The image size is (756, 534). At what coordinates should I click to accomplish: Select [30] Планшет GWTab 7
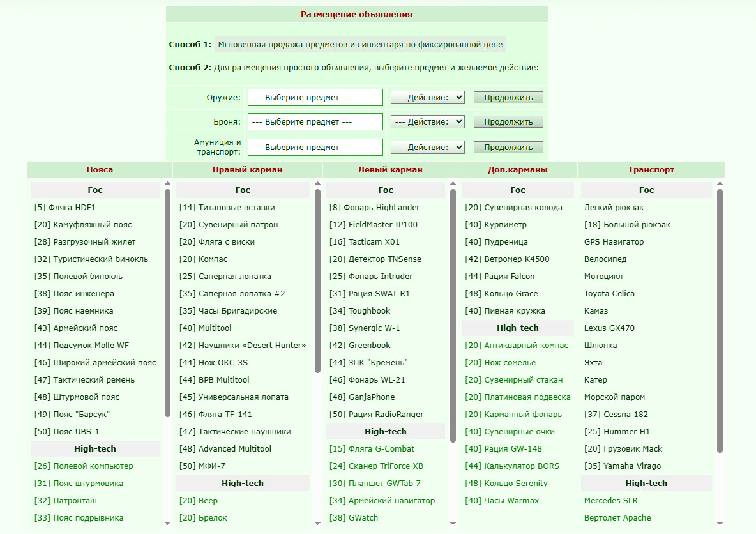375,484
